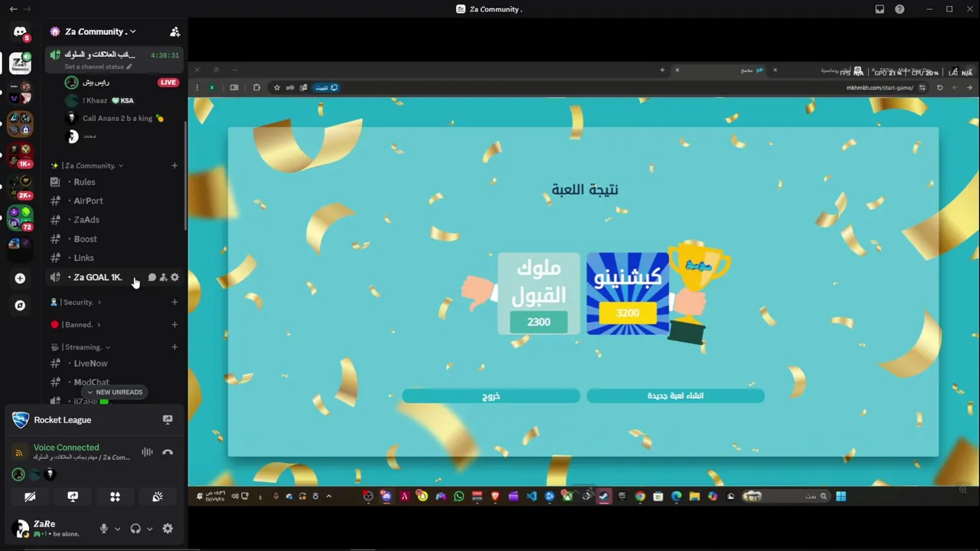
Task: Disconnect from voice call
Action: click(168, 452)
